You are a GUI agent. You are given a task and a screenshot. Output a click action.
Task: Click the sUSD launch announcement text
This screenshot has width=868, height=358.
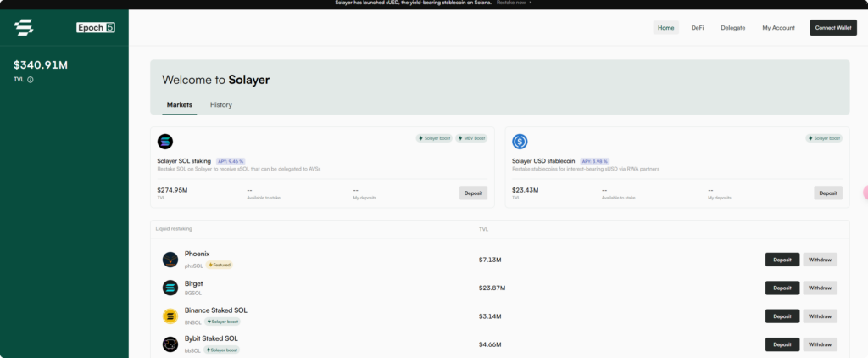click(x=413, y=3)
